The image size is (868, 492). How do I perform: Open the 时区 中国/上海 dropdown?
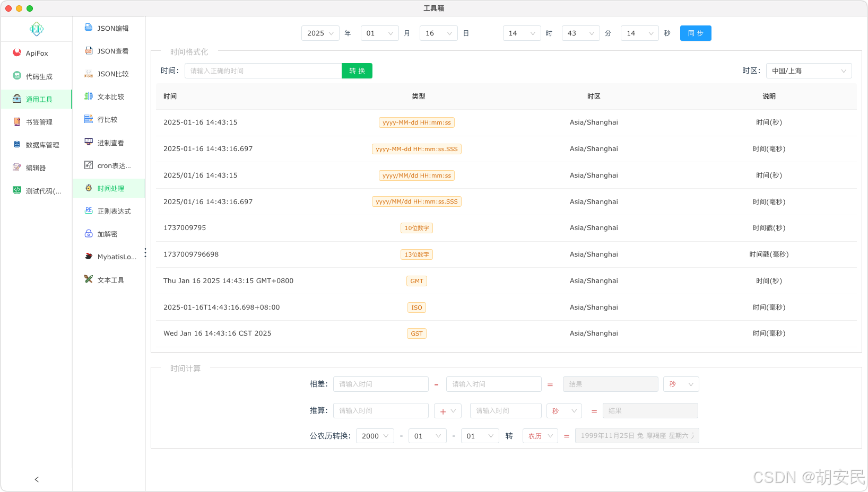(809, 71)
